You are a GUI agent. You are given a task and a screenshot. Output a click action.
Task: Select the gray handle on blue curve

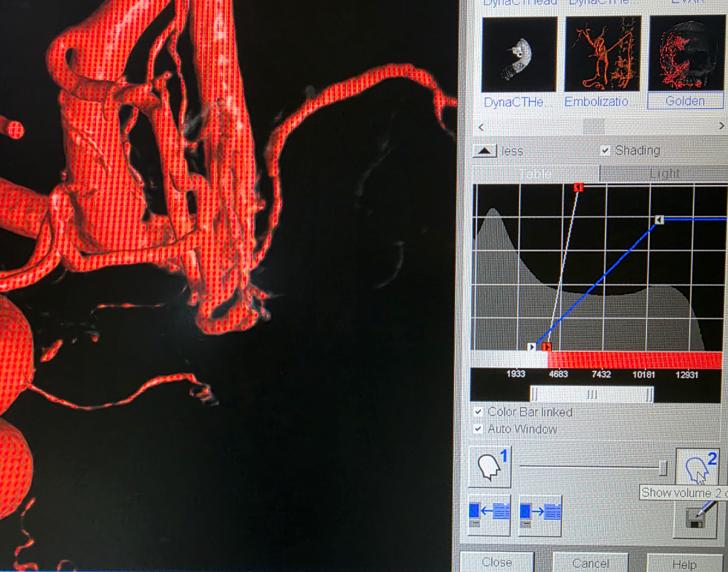click(x=659, y=220)
